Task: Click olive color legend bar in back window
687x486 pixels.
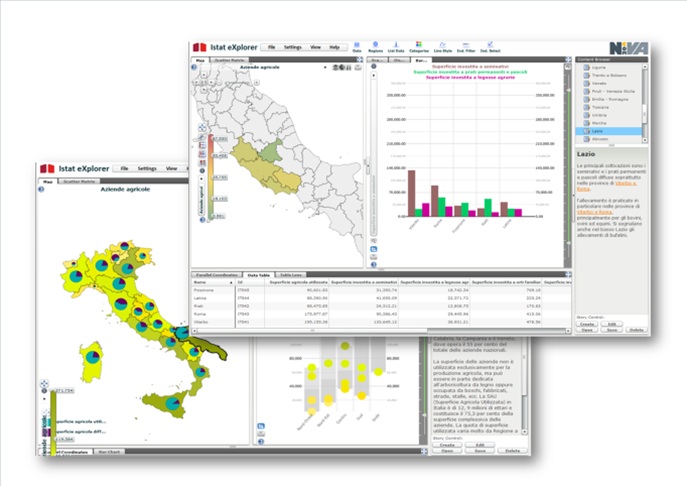Action: pyautogui.click(x=53, y=422)
